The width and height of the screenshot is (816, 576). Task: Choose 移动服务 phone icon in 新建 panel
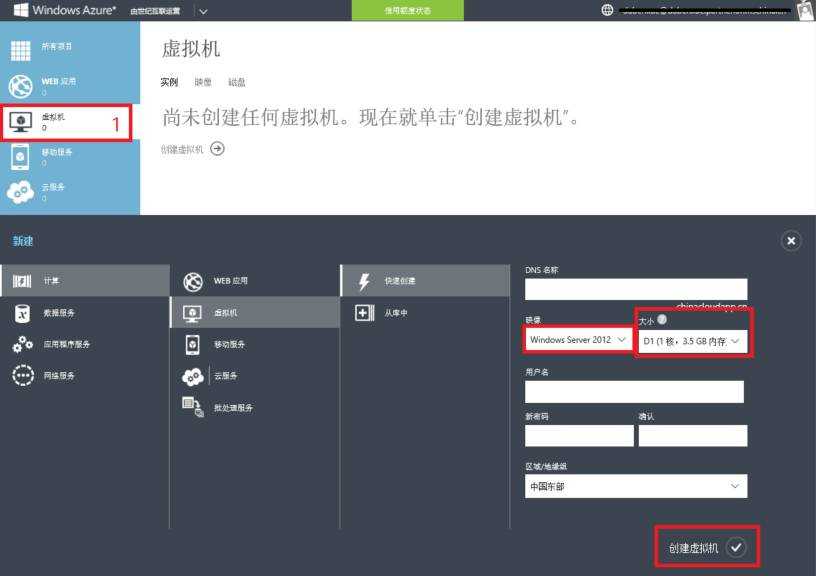pyautogui.click(x=193, y=344)
